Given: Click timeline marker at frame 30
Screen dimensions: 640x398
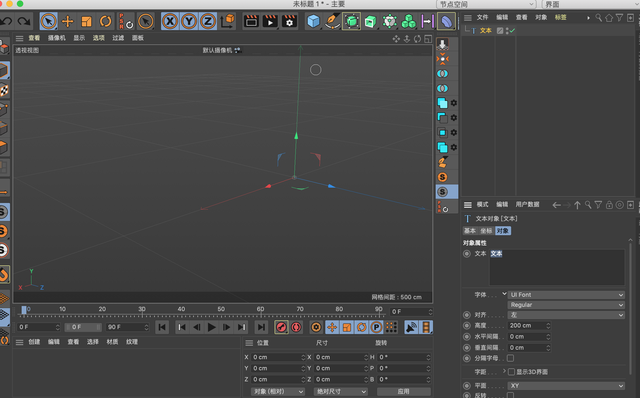Looking at the screenshot, I should point(142,309).
